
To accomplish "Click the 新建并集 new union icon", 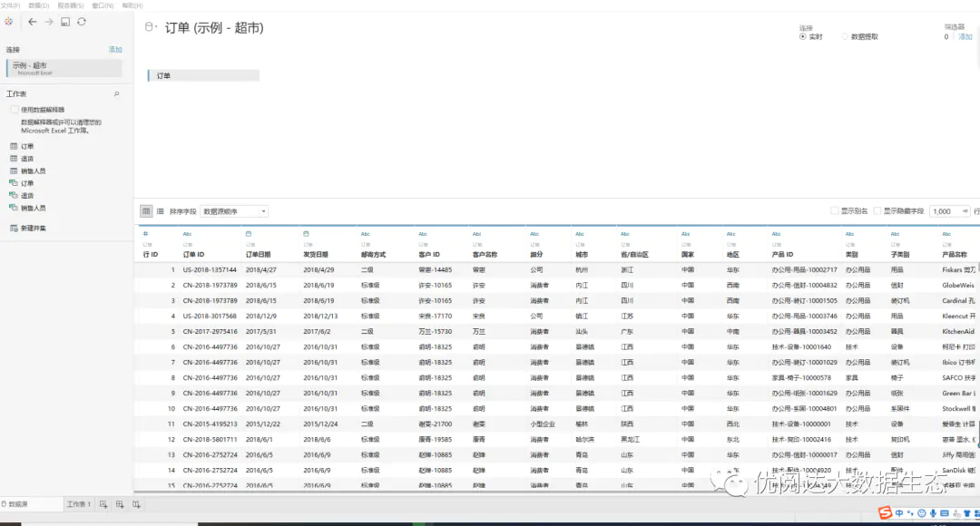I will click(14, 228).
